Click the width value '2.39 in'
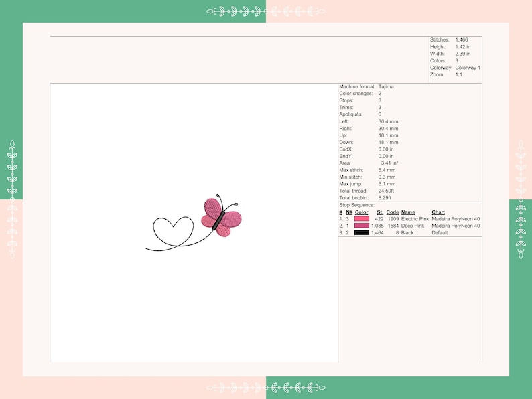 click(x=463, y=54)
